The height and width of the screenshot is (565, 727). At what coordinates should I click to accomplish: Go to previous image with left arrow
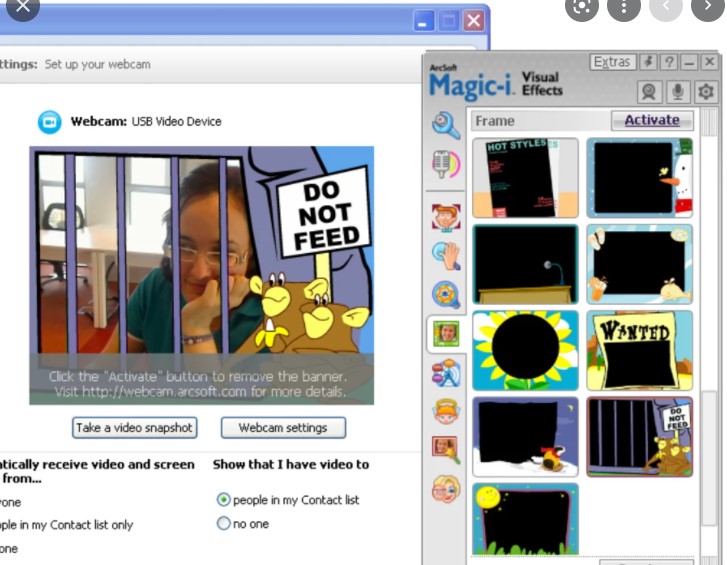[x=666, y=6]
